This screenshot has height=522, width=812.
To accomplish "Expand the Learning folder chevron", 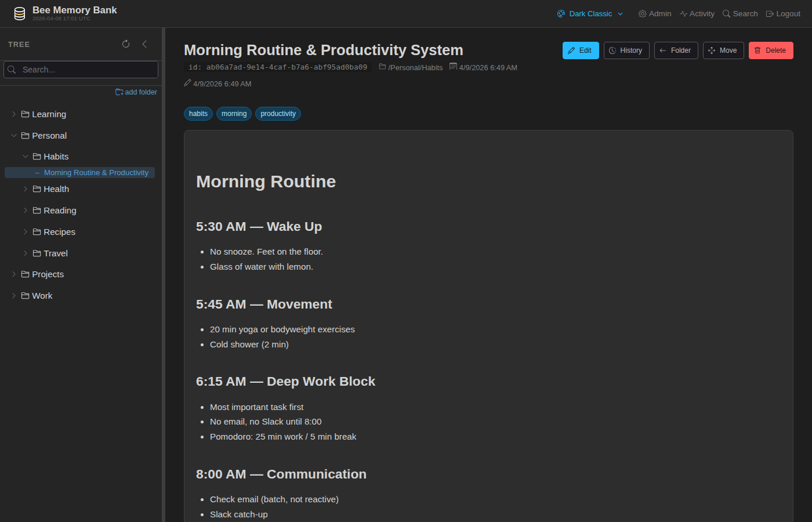I will point(14,114).
